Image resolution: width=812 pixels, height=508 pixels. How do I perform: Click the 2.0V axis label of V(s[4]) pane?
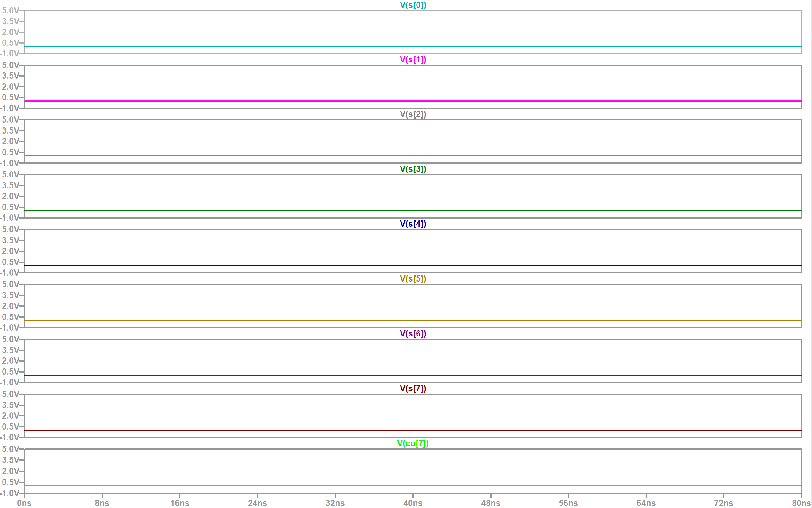(x=10, y=251)
